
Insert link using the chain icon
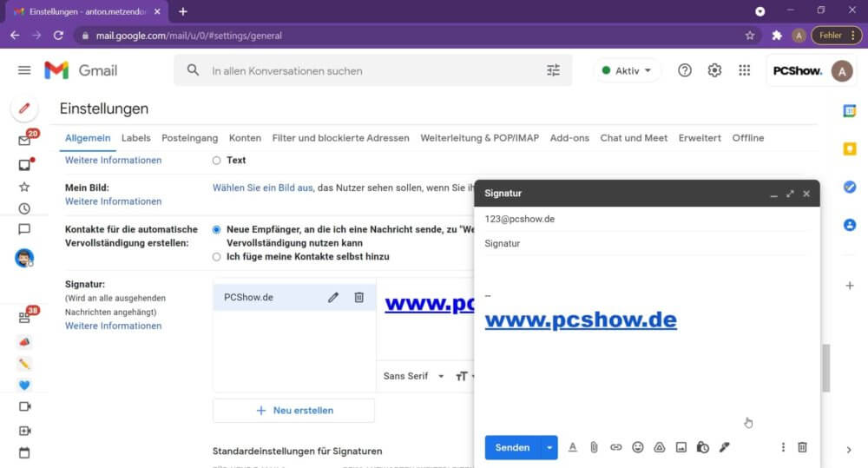[615, 447]
